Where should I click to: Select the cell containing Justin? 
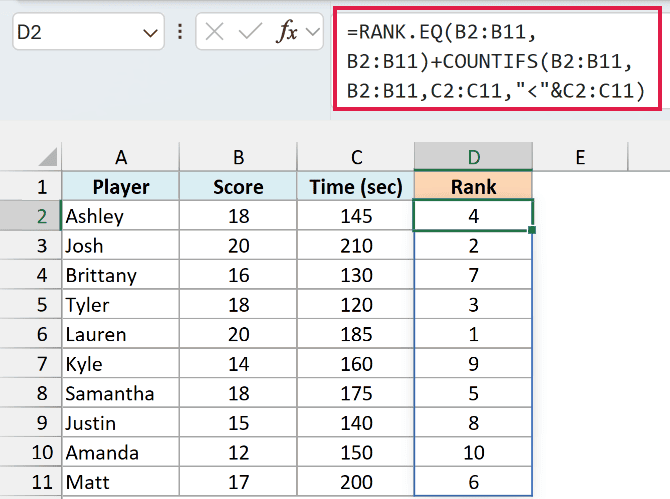(120, 423)
